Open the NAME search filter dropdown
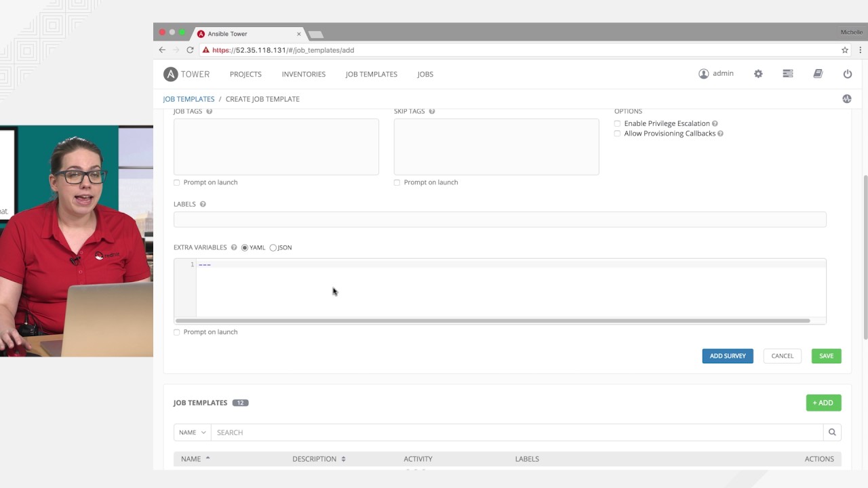Image resolution: width=868 pixels, height=488 pixels. click(x=193, y=432)
